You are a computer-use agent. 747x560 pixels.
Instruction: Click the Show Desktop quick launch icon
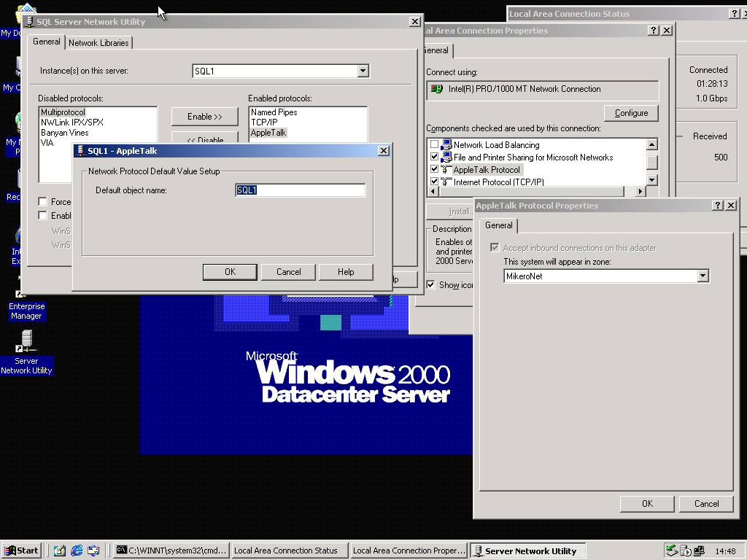(60, 551)
